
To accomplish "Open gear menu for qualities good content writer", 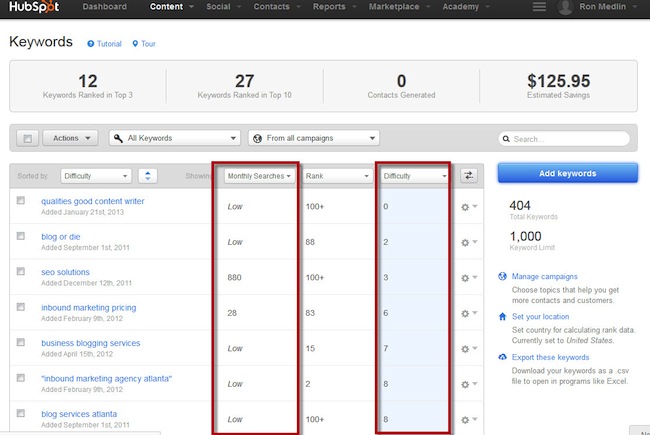I will pyautogui.click(x=469, y=207).
